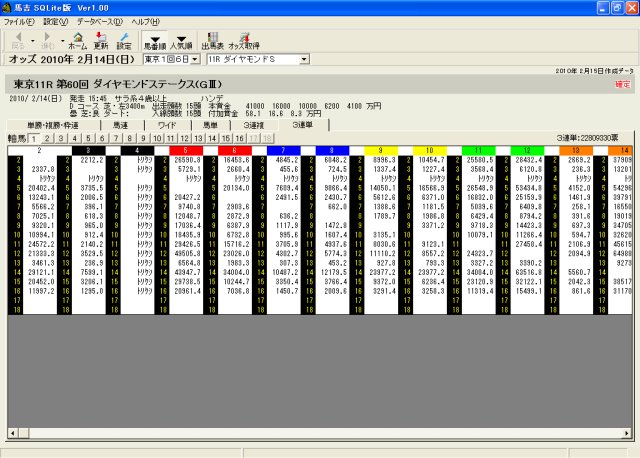This screenshot has width=640, height=458.
Task: Select axis horse 6 button
Action: point(102,138)
